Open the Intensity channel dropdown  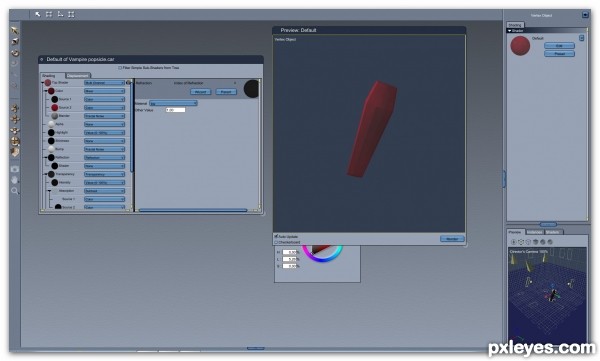point(104,183)
